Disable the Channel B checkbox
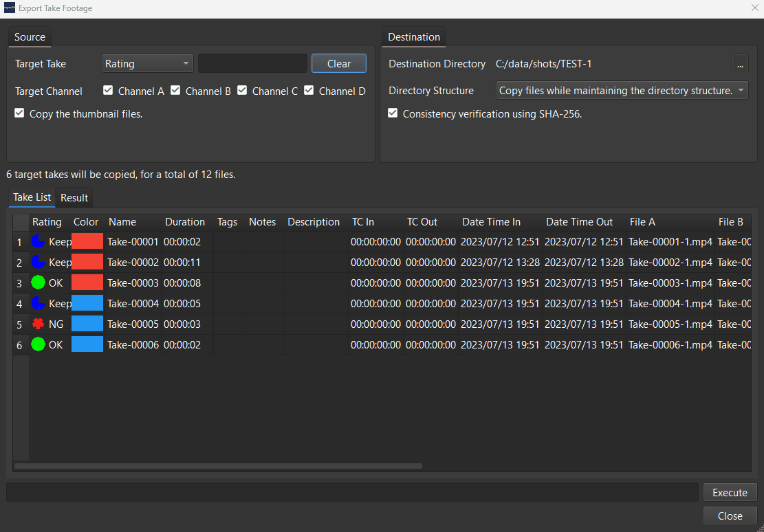 pos(175,90)
